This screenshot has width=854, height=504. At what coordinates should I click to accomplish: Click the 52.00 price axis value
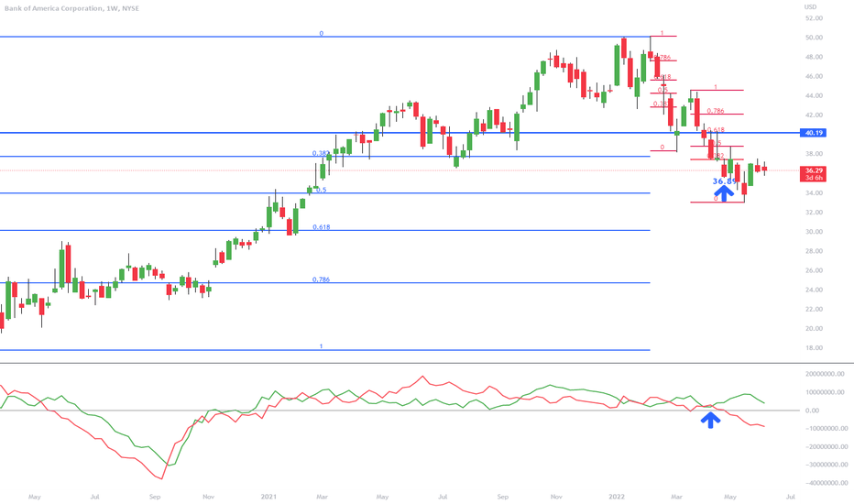coord(815,18)
